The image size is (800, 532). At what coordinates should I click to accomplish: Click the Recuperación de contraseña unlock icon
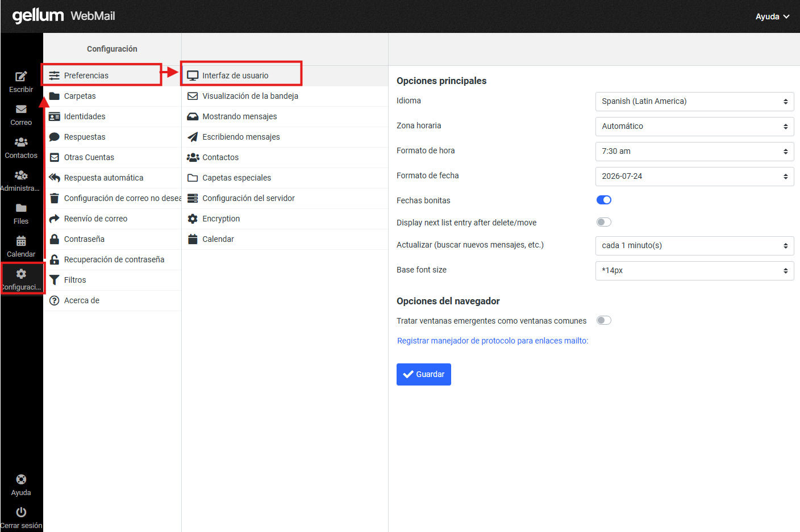click(x=55, y=259)
